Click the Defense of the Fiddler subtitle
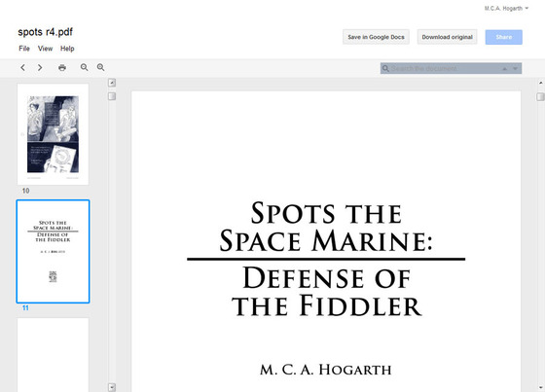The height and width of the screenshot is (392, 545). pos(327,292)
